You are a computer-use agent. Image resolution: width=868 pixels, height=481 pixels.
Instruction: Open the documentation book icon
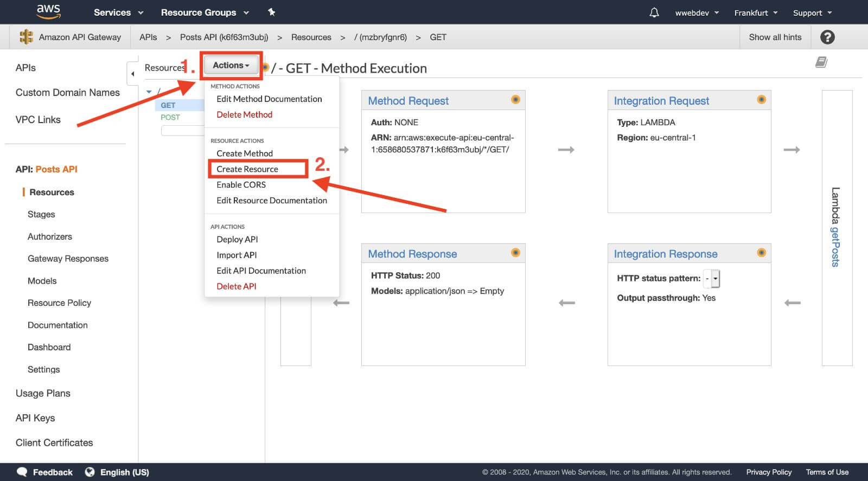(821, 62)
